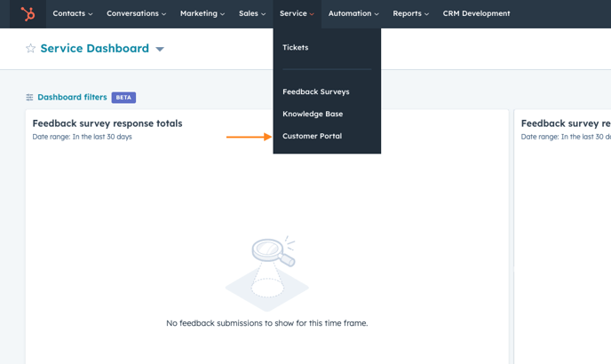
Task: Expand the Marketing menu
Action: tap(202, 13)
